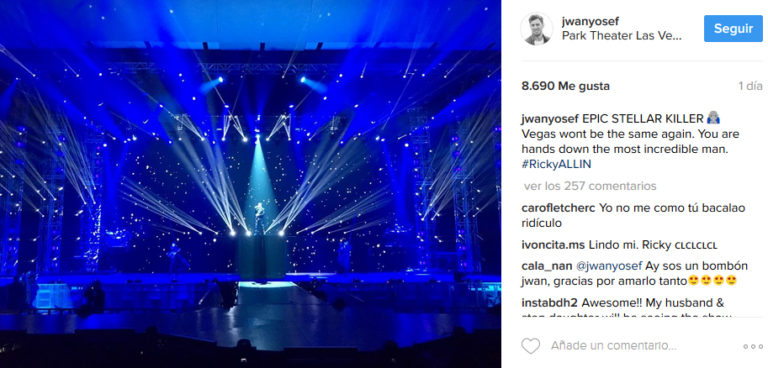Open the jwanyosef username in the header
The image size is (768, 368).
(590, 21)
